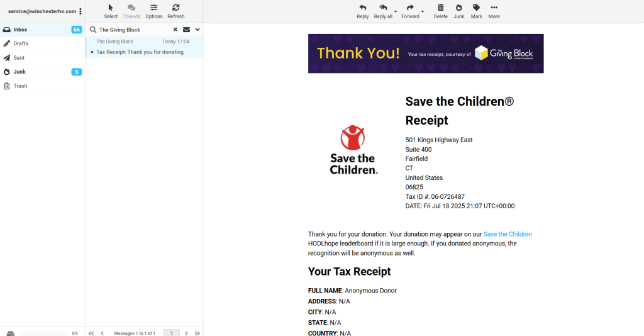Click the search field containing The Giving Block
644x336 pixels.
click(x=134, y=30)
